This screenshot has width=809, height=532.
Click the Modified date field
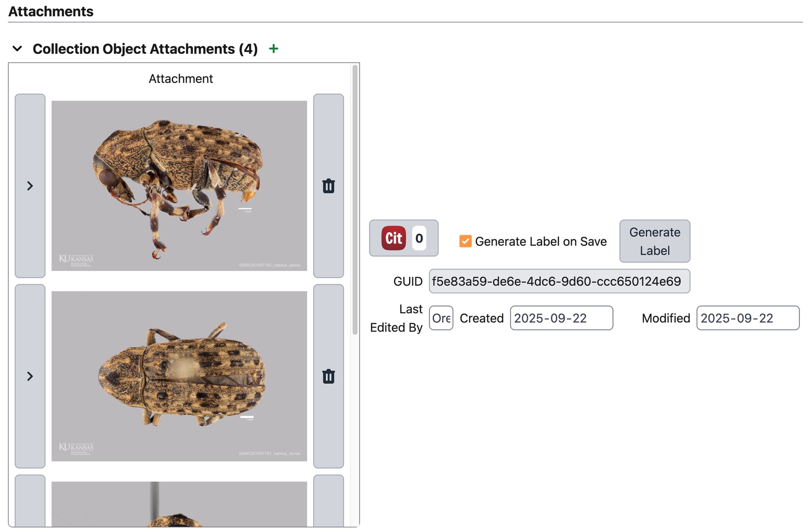(747, 318)
